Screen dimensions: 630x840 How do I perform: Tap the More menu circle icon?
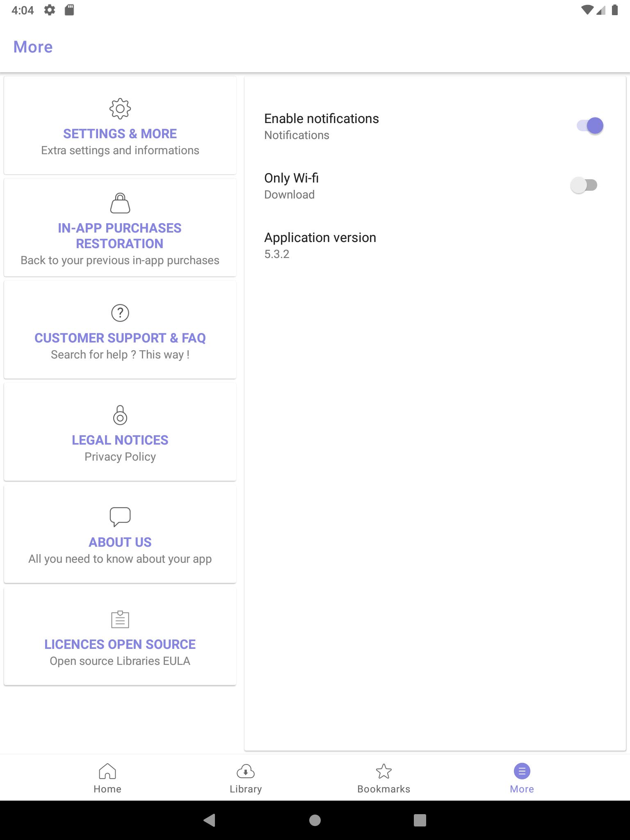(x=522, y=771)
